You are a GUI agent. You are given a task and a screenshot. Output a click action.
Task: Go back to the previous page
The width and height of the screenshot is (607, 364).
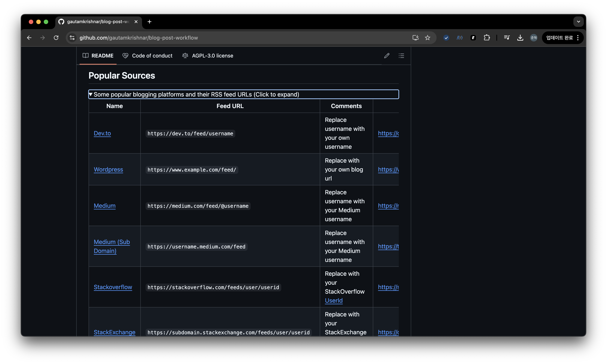(29, 38)
